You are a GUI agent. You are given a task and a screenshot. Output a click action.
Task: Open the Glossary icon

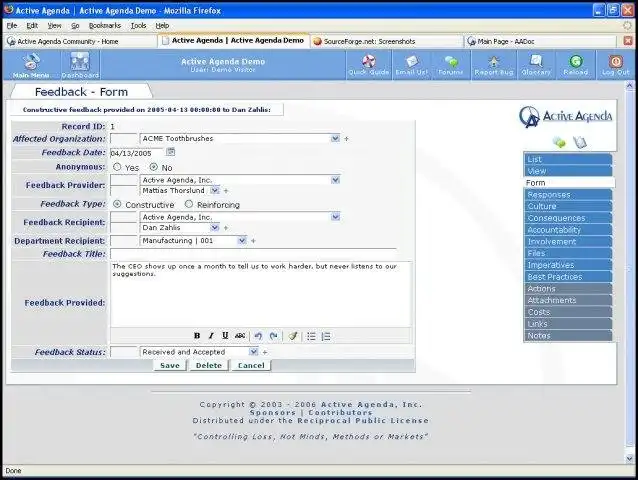[x=536, y=65]
